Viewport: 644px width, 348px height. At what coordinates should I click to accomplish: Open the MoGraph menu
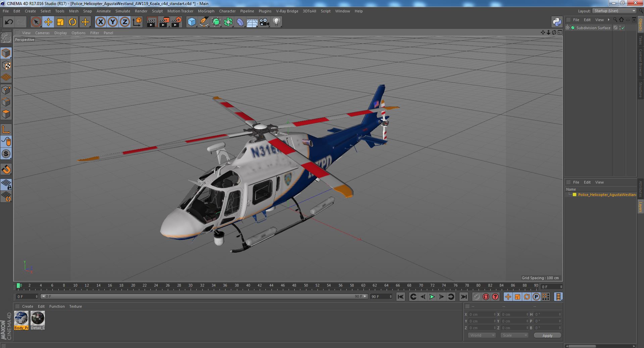coord(206,11)
